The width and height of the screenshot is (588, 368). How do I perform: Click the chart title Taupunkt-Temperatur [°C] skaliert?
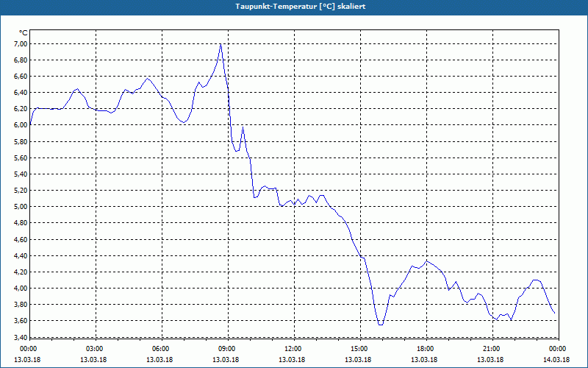(301, 7)
